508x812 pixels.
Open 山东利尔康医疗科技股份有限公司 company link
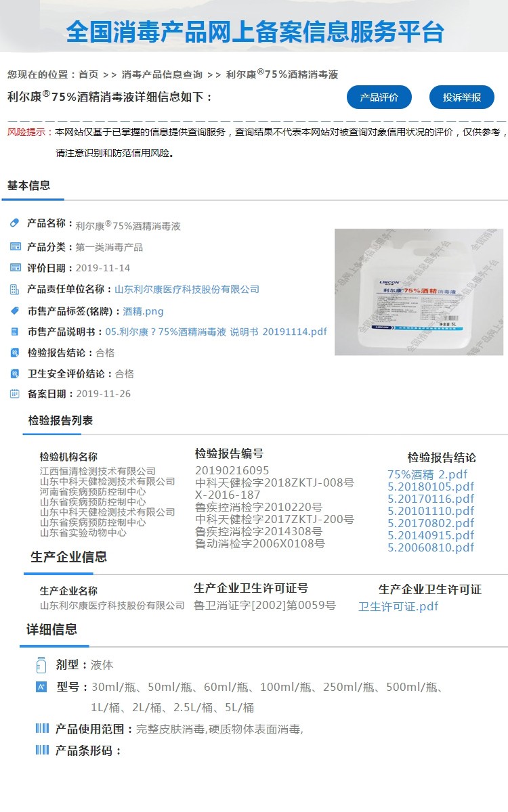pos(187,290)
